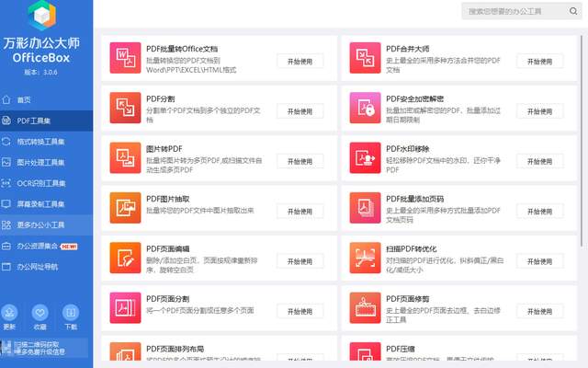Click the PDF水印移除 title text
588x368 pixels.
click(408, 149)
